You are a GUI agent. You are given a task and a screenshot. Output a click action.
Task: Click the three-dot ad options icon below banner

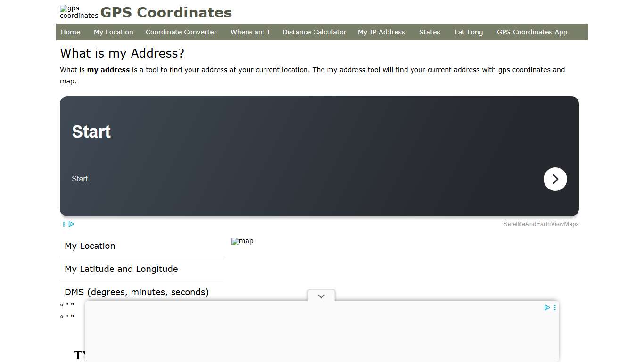point(64,224)
